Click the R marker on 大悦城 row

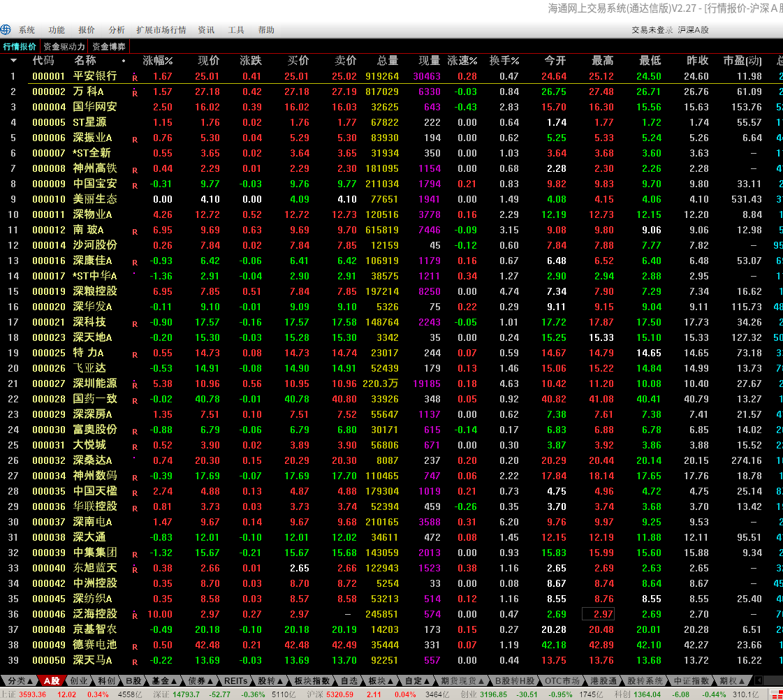(x=135, y=447)
